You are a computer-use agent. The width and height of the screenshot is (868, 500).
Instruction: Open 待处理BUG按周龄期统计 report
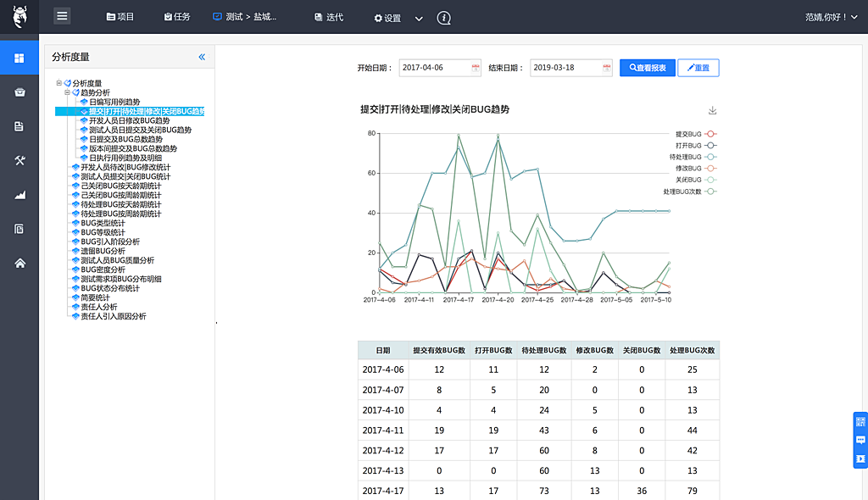click(x=120, y=214)
